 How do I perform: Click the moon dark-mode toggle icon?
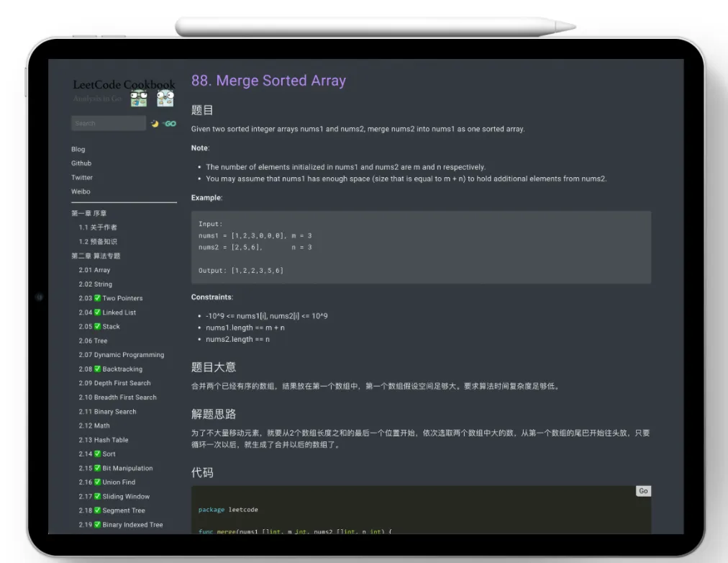point(155,124)
